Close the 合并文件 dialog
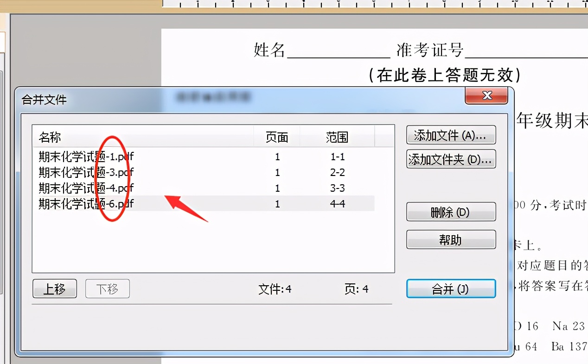588x364 pixels. 486,95
